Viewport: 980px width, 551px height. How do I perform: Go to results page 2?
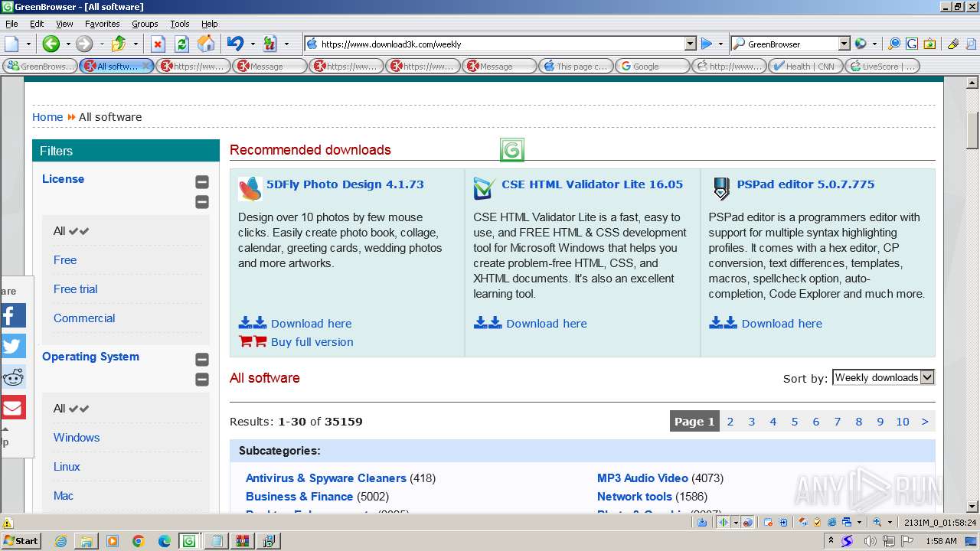[x=730, y=422]
